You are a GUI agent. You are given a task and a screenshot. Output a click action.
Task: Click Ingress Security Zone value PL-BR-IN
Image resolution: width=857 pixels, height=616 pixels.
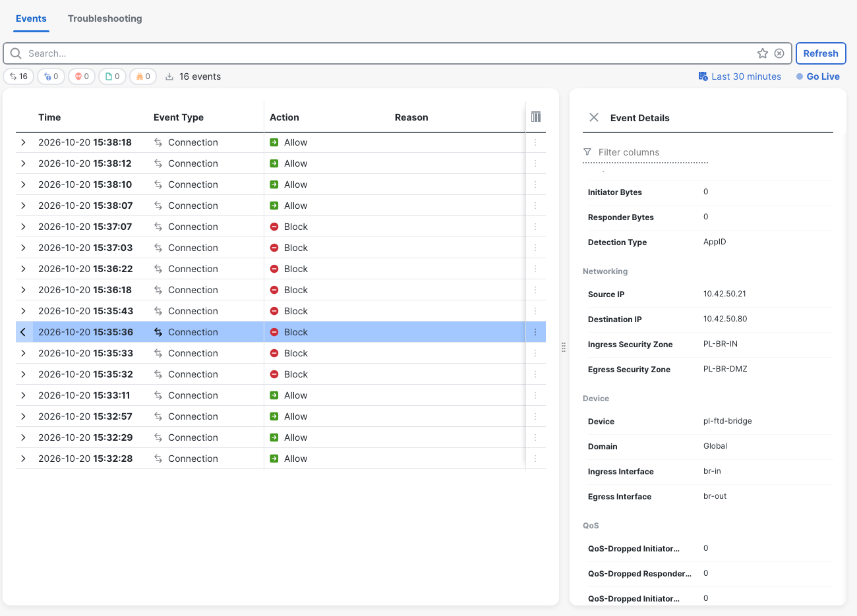pos(721,344)
